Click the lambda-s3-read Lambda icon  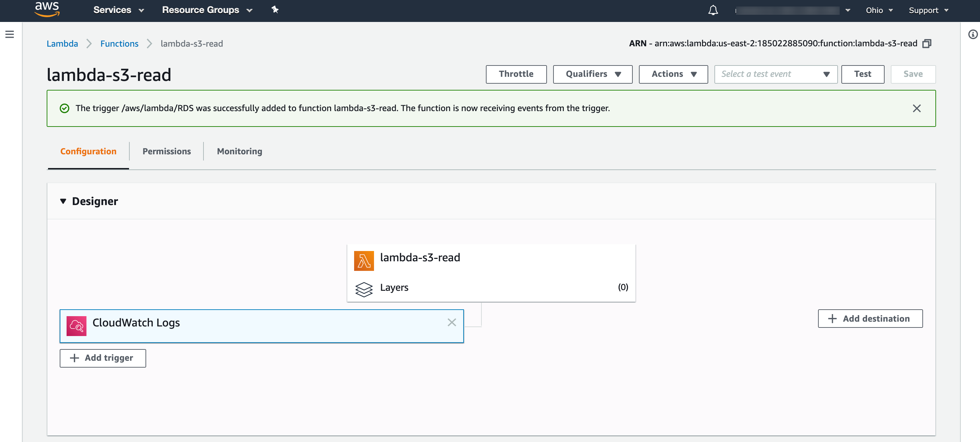364,261
